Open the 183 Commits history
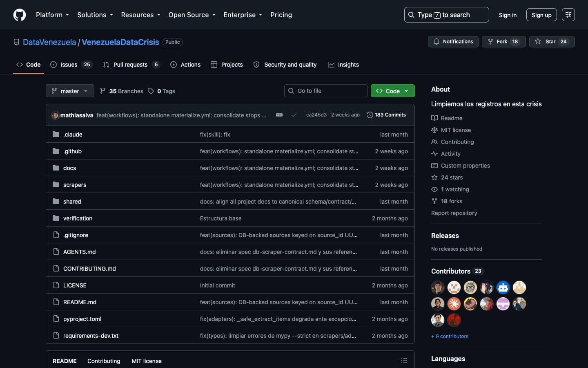Viewport: 588px width, 368px height. click(x=386, y=115)
